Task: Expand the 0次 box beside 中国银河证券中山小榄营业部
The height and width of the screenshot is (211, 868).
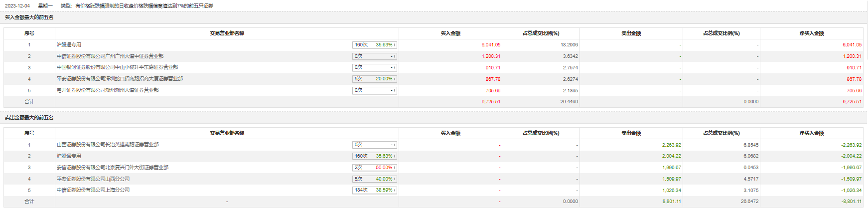Action: [374, 67]
